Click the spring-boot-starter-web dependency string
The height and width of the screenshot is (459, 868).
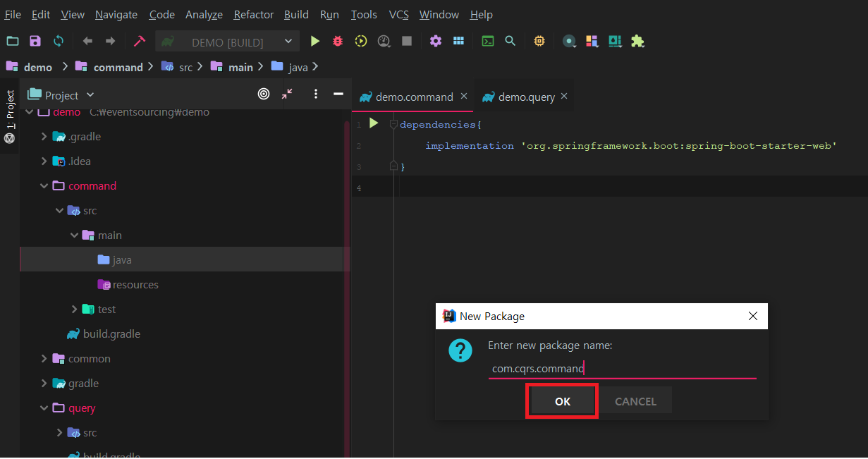(678, 146)
